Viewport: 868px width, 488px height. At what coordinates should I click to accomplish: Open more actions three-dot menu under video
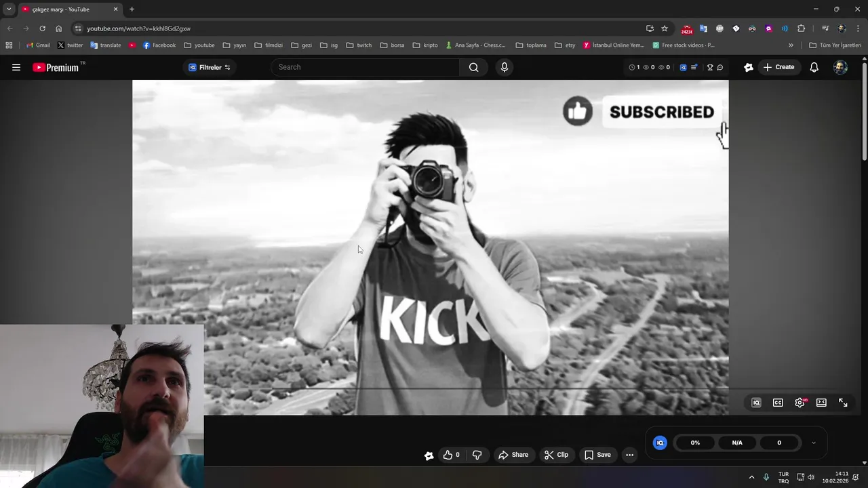629,455
